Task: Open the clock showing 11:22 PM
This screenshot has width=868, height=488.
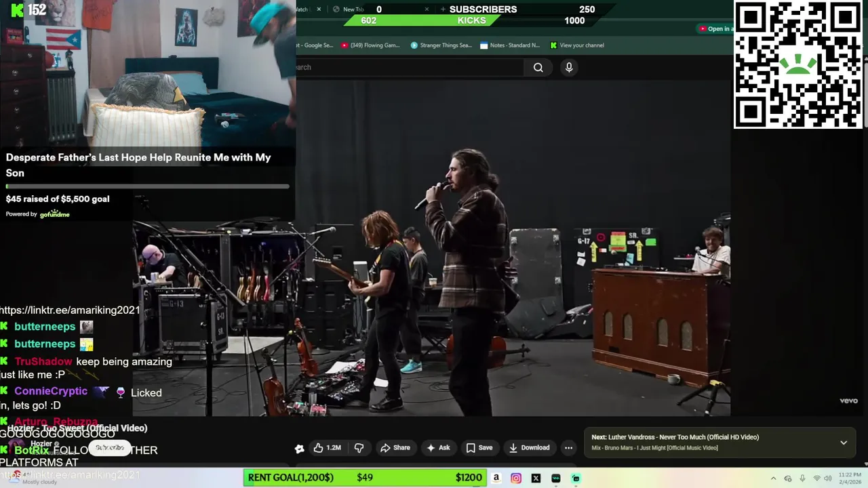Action: coord(850,478)
